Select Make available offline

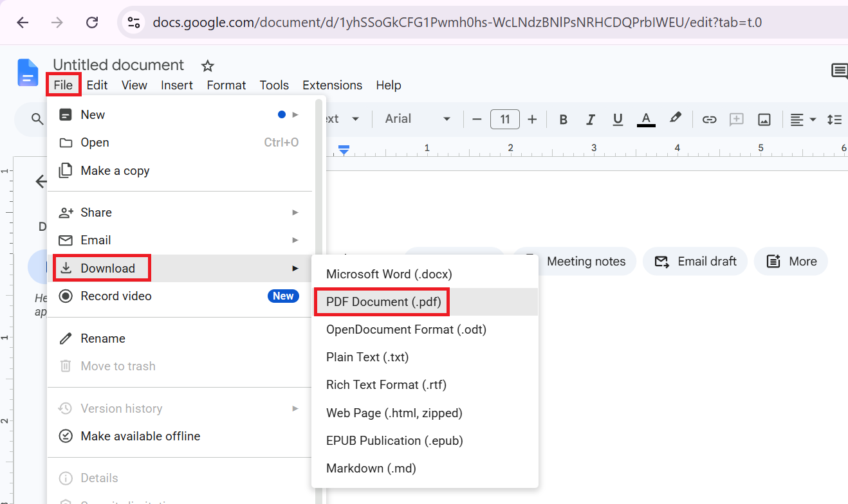(179, 436)
